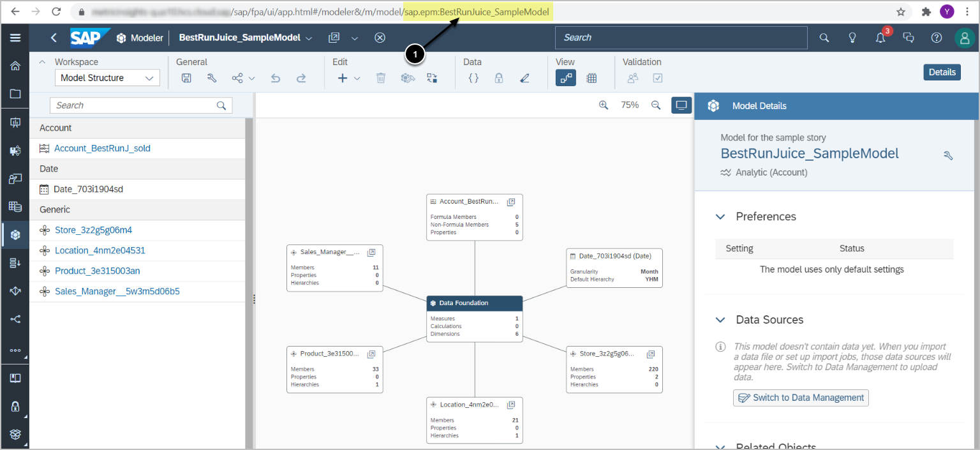Select the Data Foundation node
This screenshot has width=980, height=450.
475,303
